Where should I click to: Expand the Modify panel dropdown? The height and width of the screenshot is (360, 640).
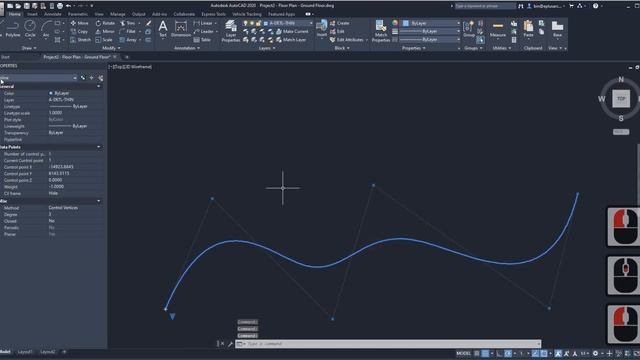pyautogui.click(x=111, y=48)
